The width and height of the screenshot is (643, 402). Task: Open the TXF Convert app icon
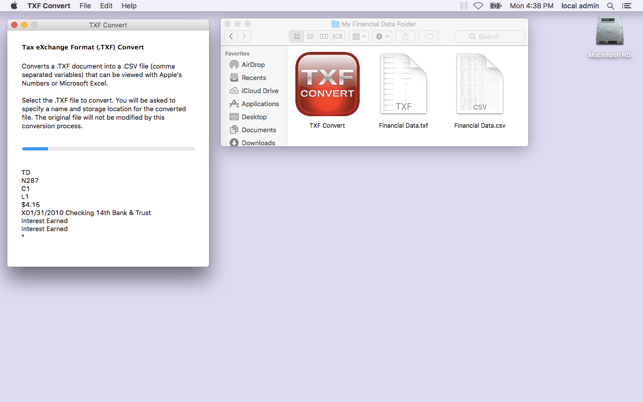pyautogui.click(x=327, y=84)
